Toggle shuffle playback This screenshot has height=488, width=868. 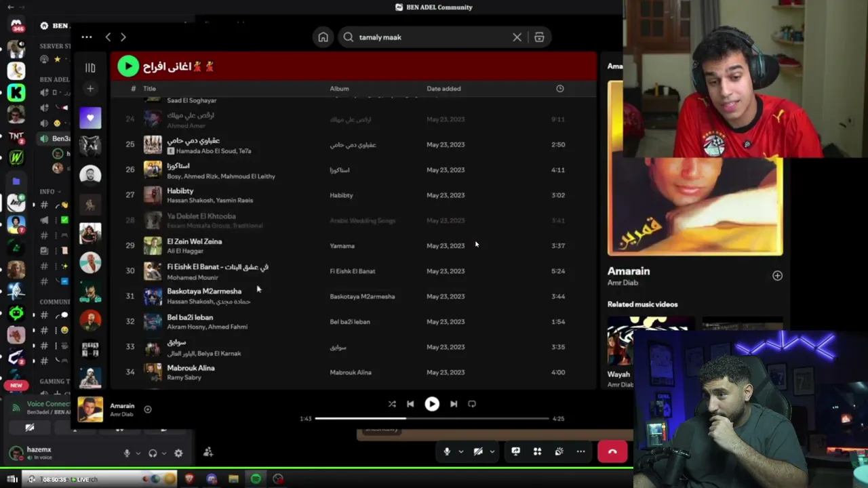392,404
